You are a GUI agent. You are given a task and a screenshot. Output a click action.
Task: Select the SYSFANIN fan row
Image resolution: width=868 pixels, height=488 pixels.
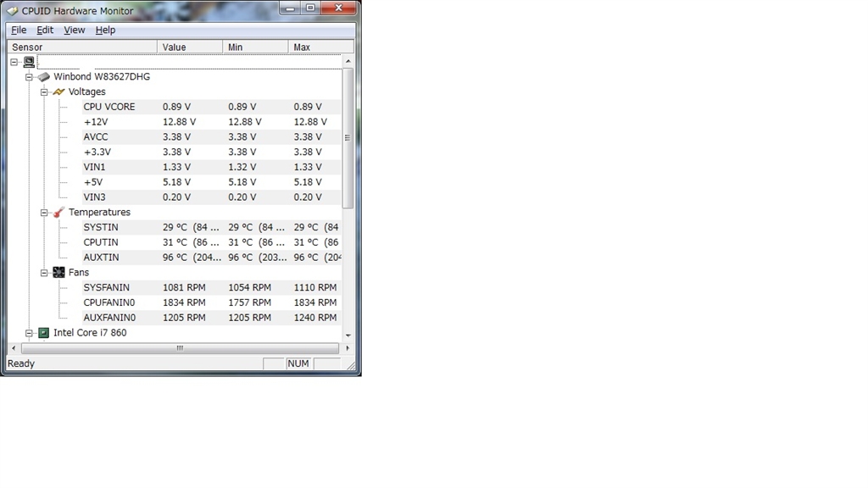211,288
